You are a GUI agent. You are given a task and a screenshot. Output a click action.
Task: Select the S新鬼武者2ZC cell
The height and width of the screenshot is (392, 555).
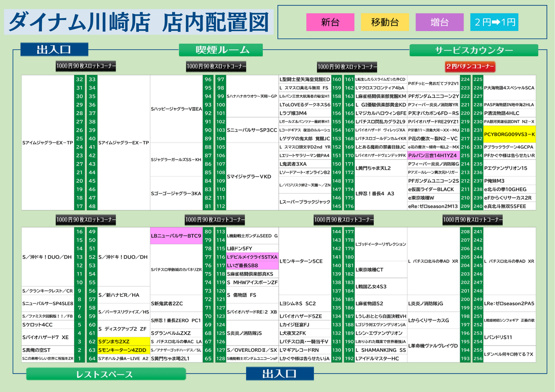[176, 303]
